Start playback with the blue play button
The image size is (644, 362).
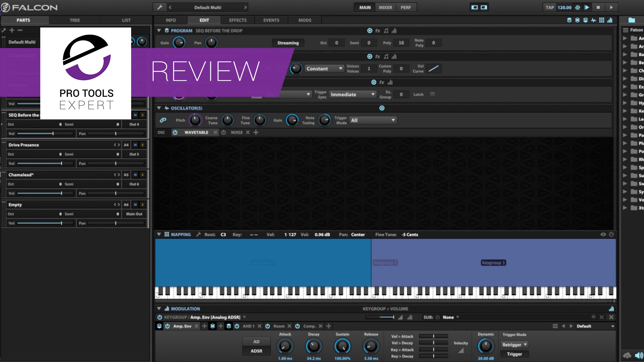pyautogui.click(x=587, y=7)
